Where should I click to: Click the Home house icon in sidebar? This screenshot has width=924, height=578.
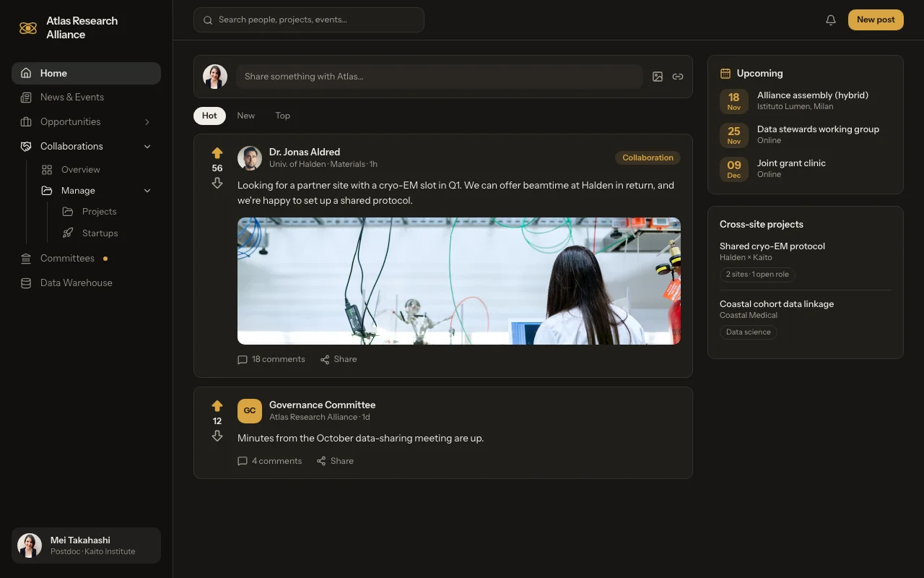pyautogui.click(x=26, y=73)
